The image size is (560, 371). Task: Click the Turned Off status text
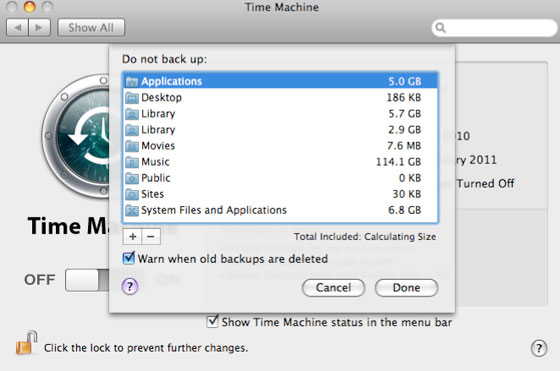click(485, 184)
